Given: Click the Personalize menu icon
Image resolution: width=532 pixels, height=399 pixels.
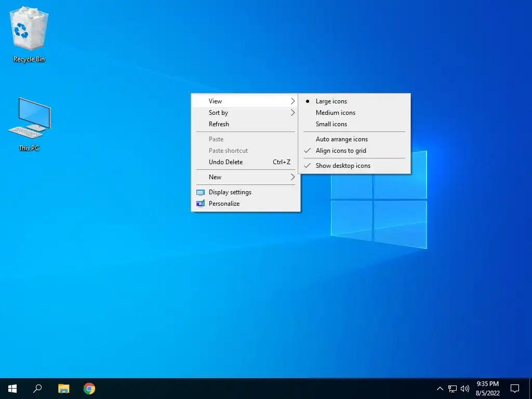Looking at the screenshot, I should pos(201,204).
